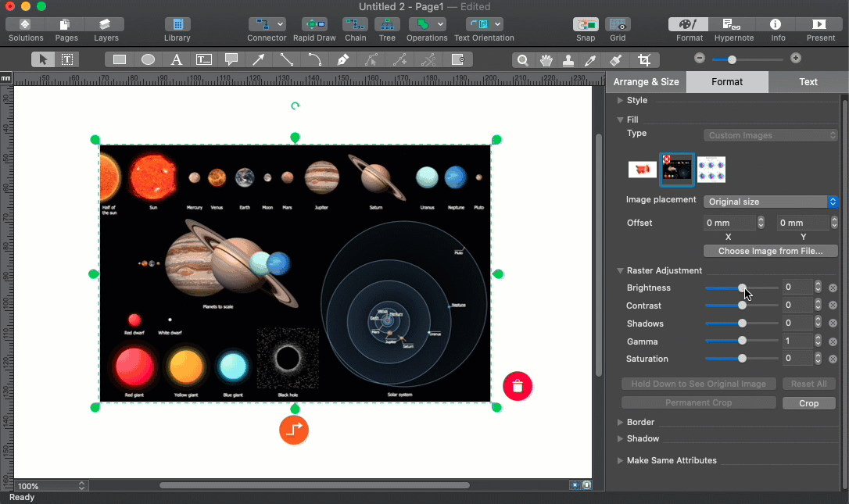Select the arc tool
Image resolution: width=849 pixels, height=504 pixels.
pos(314,59)
